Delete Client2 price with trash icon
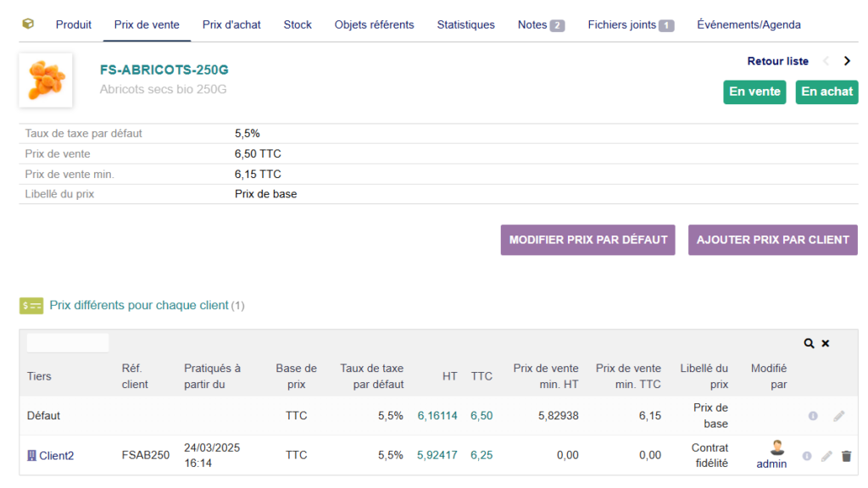The image size is (868, 488). [846, 456]
